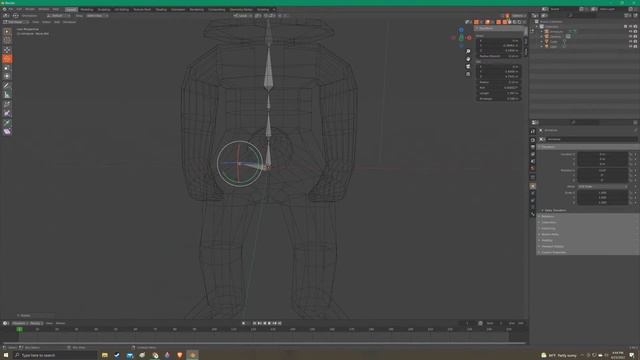Select the Move tool
Viewport: 640px width, 360px height.
pyautogui.click(x=7, y=50)
